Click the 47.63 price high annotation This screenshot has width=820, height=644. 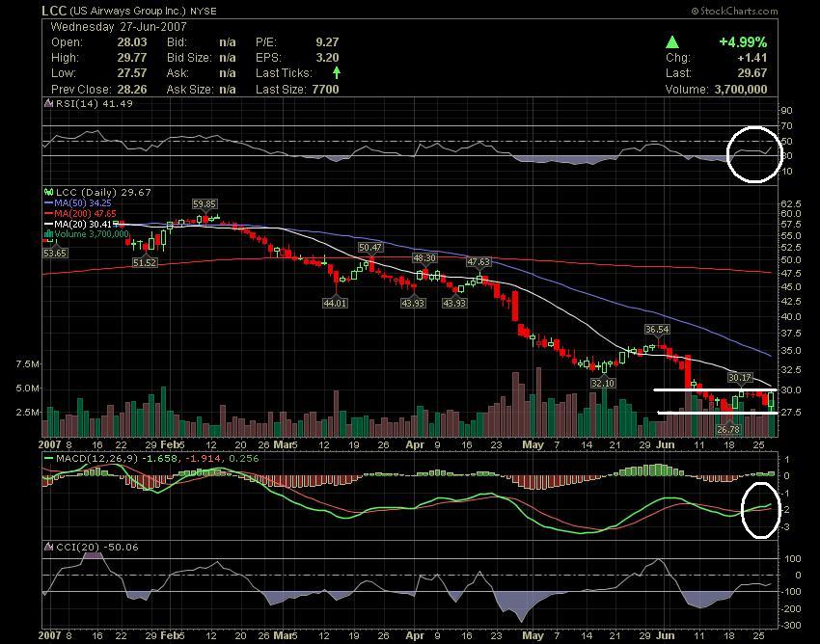point(478,262)
